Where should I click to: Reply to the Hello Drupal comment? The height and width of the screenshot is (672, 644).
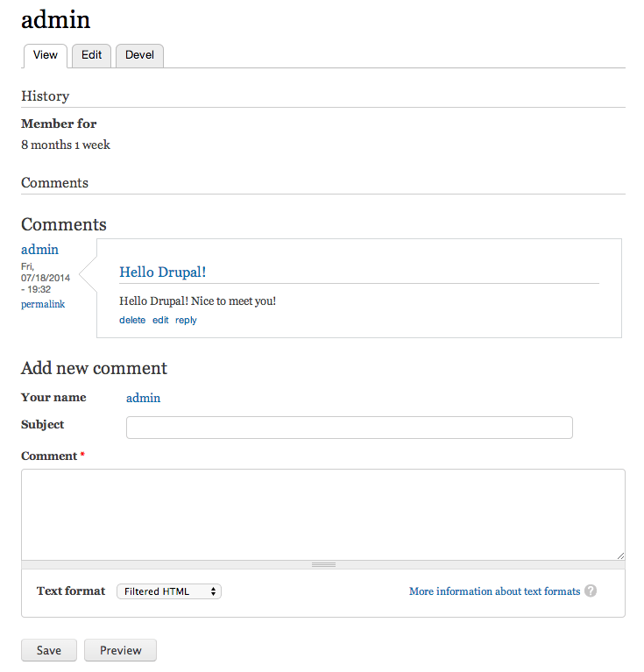click(x=186, y=321)
